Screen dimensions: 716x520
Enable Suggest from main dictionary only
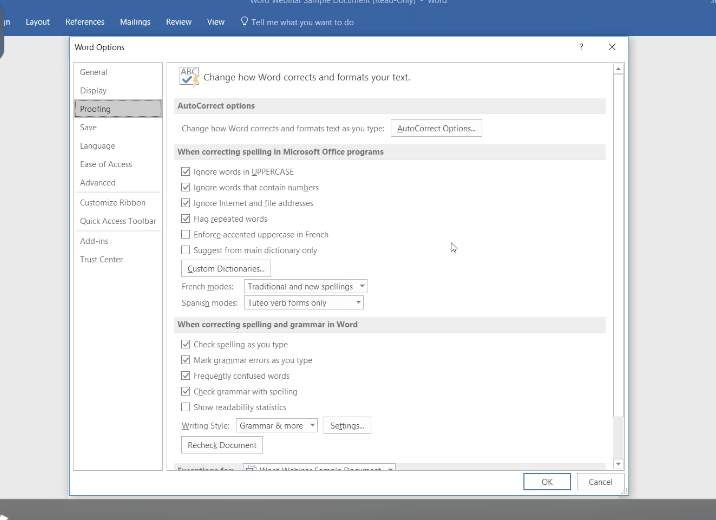pos(185,250)
